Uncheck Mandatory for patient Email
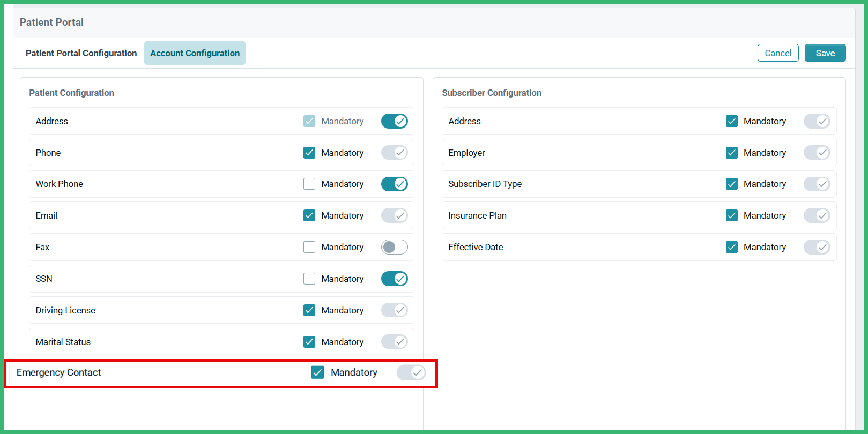 [309, 215]
